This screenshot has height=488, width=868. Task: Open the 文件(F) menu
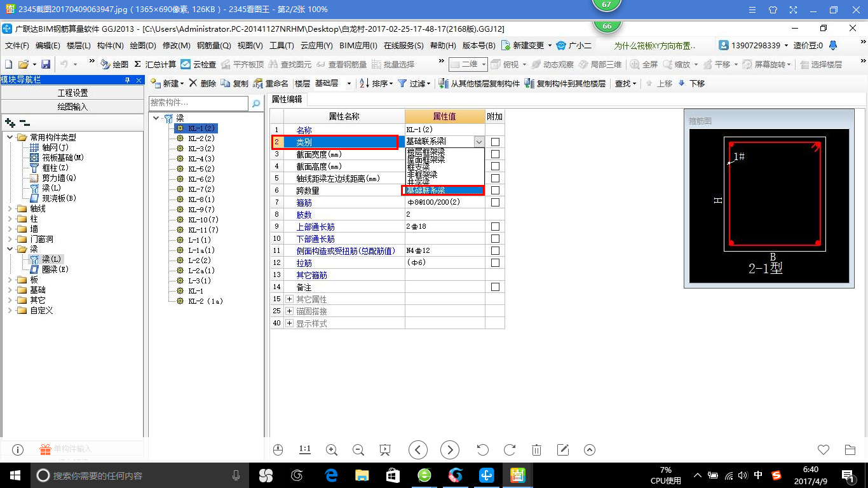[x=17, y=46]
